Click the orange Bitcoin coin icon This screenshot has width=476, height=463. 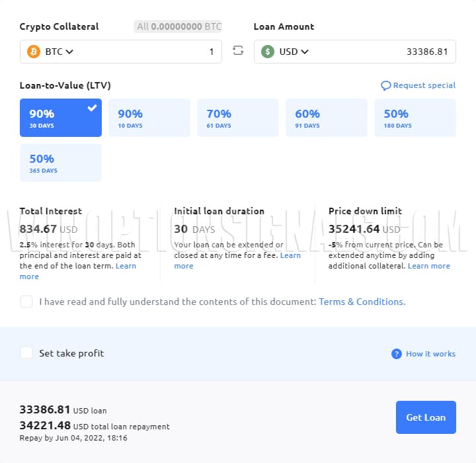[33, 52]
